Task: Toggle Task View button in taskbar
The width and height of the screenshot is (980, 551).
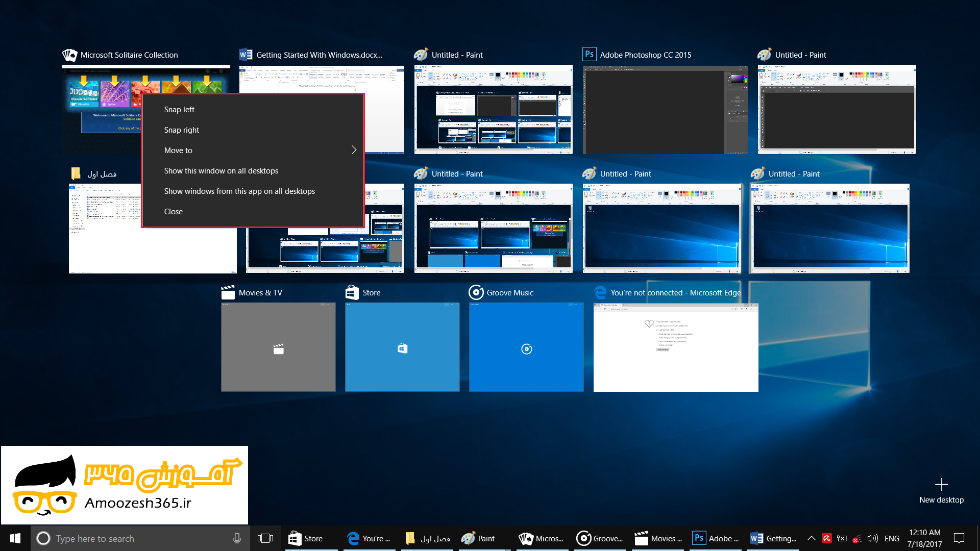Action: (x=265, y=538)
